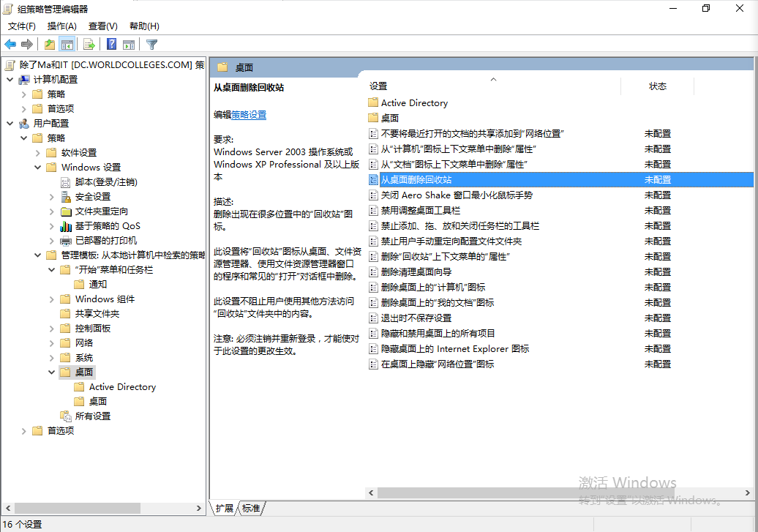Switch to the 标准 tab

click(x=251, y=509)
